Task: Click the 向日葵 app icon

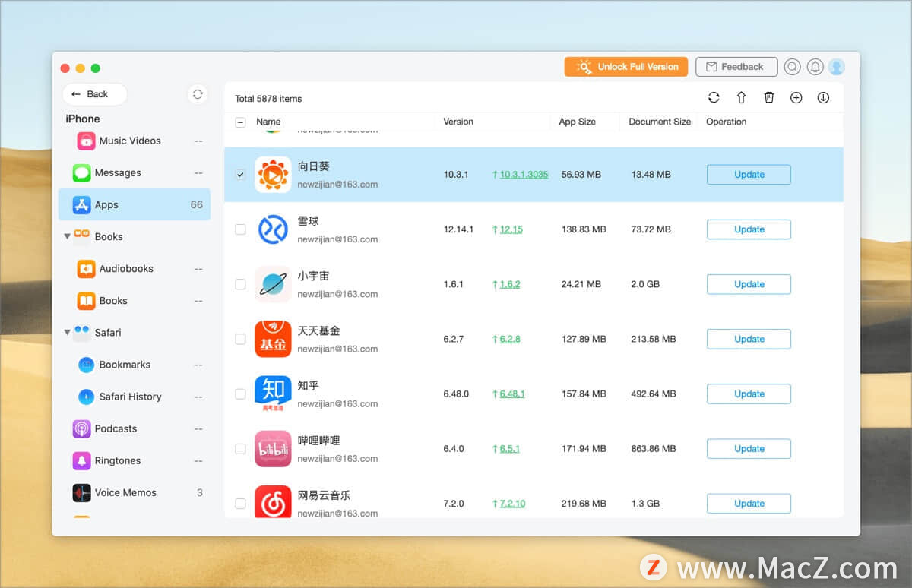Action: tap(273, 175)
